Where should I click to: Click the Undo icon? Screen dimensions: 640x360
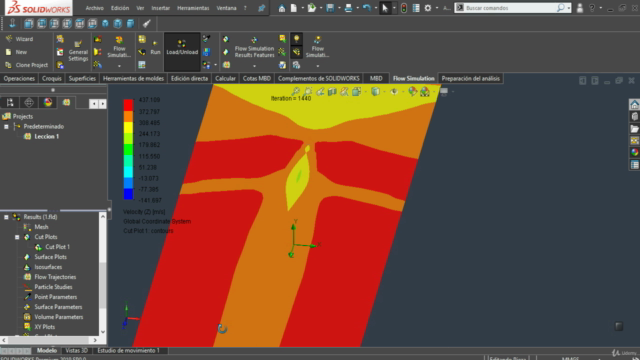pyautogui.click(x=367, y=8)
